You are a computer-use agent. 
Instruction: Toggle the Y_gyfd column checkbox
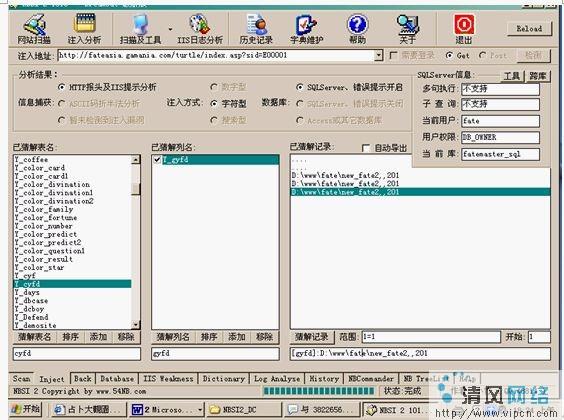[157, 159]
